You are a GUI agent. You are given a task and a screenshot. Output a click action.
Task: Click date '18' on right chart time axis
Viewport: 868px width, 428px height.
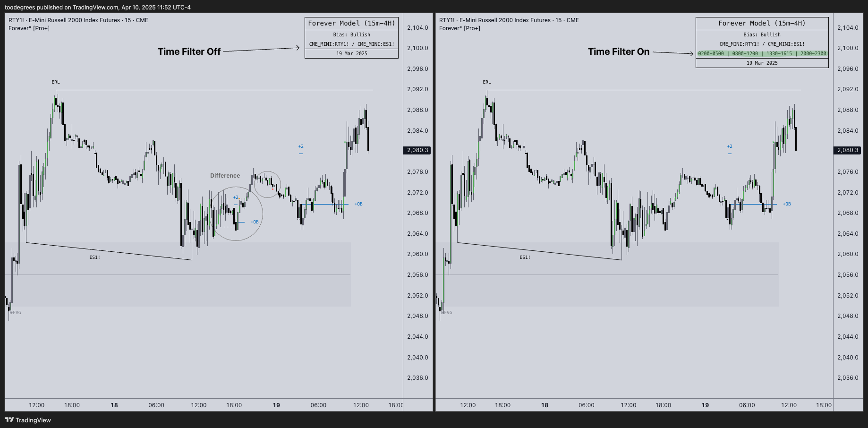pos(545,405)
